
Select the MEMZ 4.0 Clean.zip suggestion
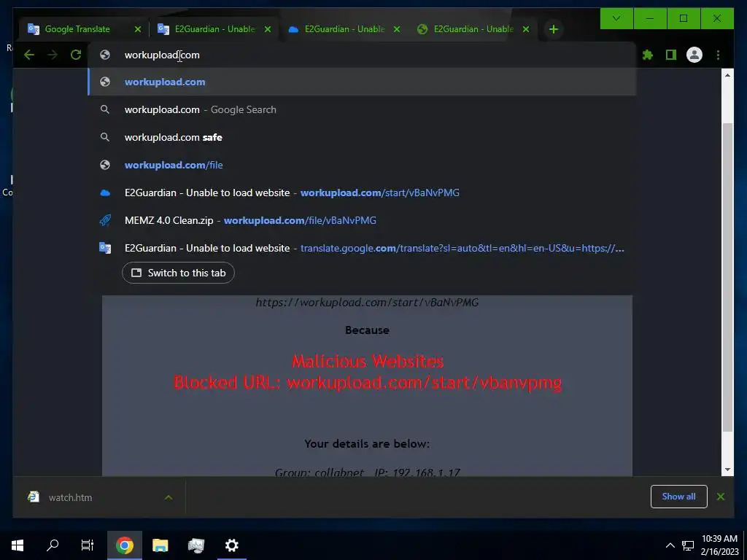click(362, 220)
